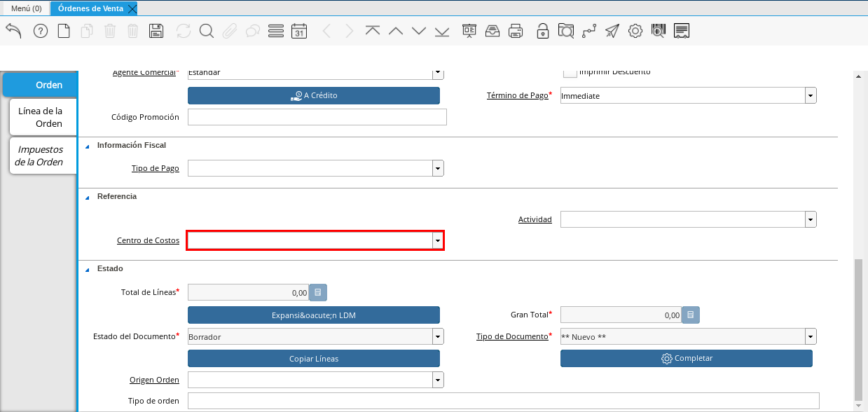Go to the first record icon
868x412 pixels.
coord(373,31)
